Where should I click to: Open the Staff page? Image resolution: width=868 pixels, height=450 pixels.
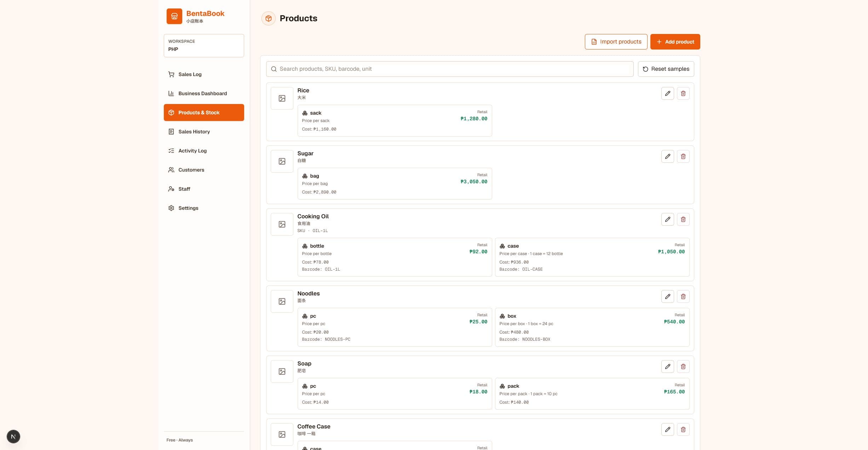coord(204,189)
